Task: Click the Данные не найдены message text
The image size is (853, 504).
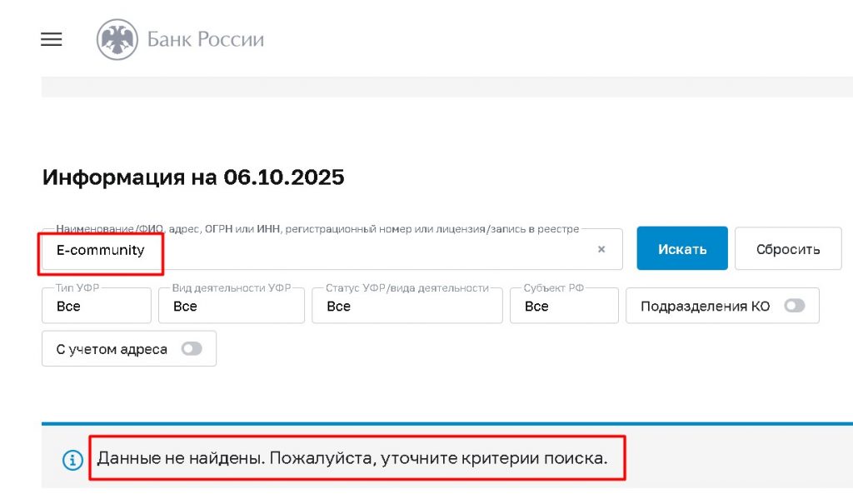Action: tap(352, 458)
